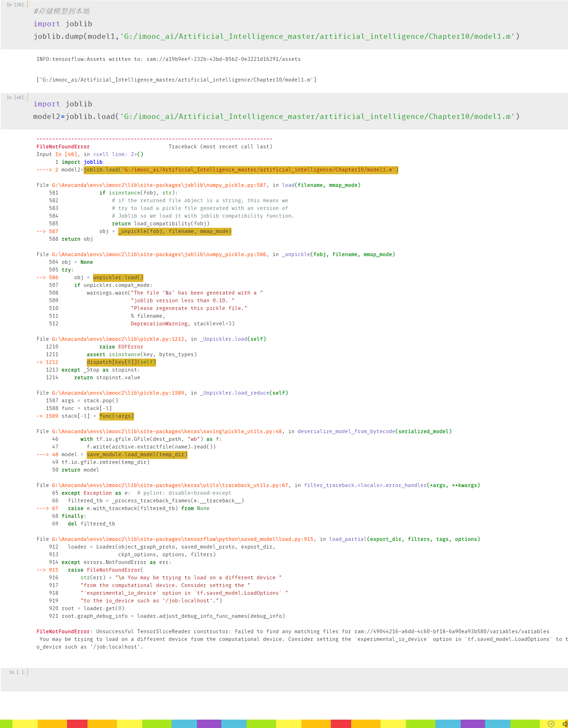Viewport: 568px width, 728px height.
Task: Click 'Input In [40], in <cell line: 2>()' line
Action: point(90,154)
